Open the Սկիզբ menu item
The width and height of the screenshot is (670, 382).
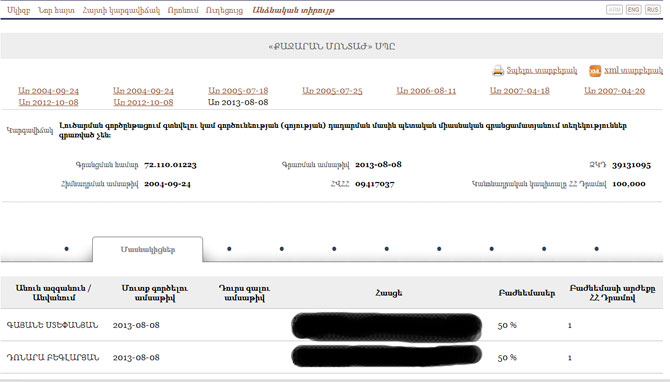tap(18, 10)
